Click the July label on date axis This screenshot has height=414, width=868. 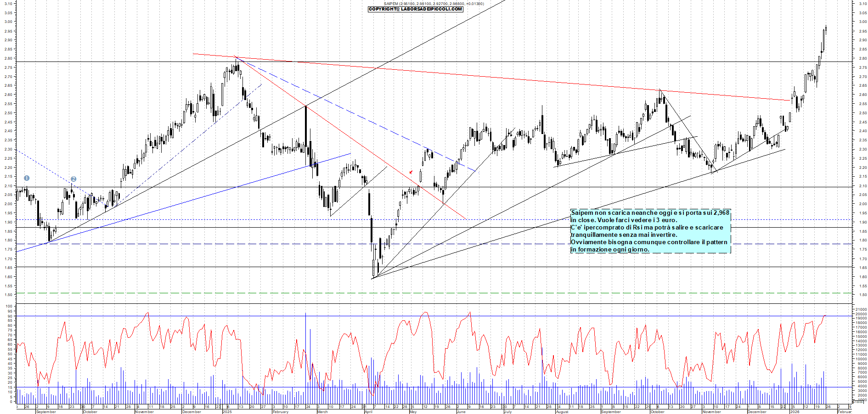(x=508, y=412)
